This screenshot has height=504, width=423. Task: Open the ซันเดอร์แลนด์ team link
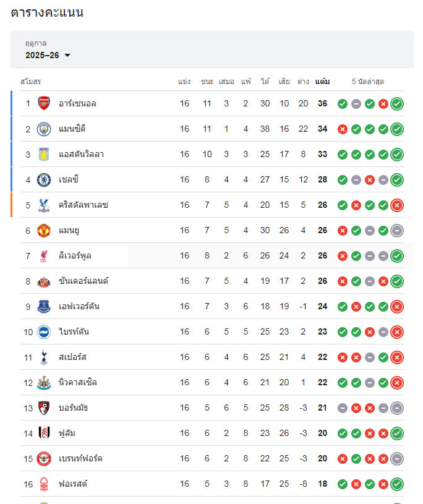click(x=83, y=281)
